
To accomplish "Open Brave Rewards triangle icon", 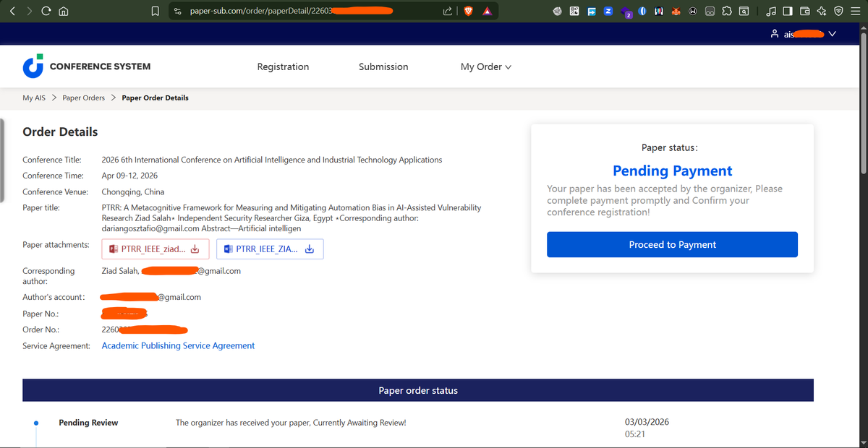I will tap(488, 11).
